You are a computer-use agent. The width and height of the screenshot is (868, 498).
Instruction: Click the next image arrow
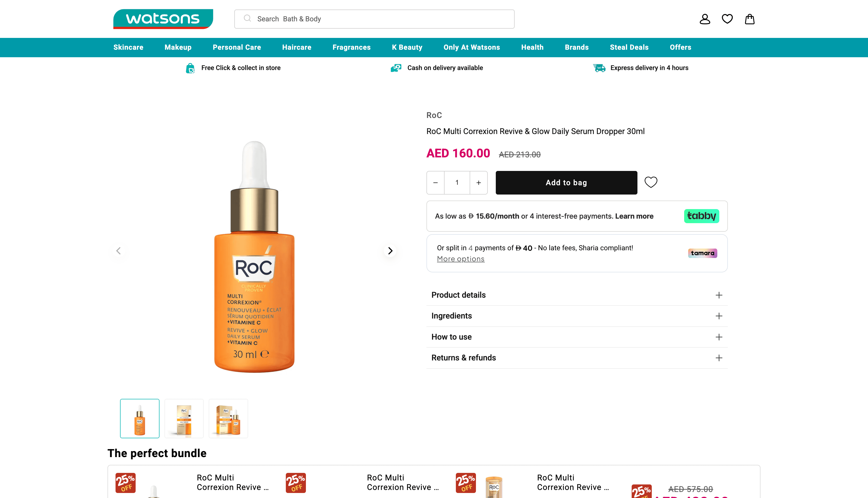pyautogui.click(x=390, y=251)
